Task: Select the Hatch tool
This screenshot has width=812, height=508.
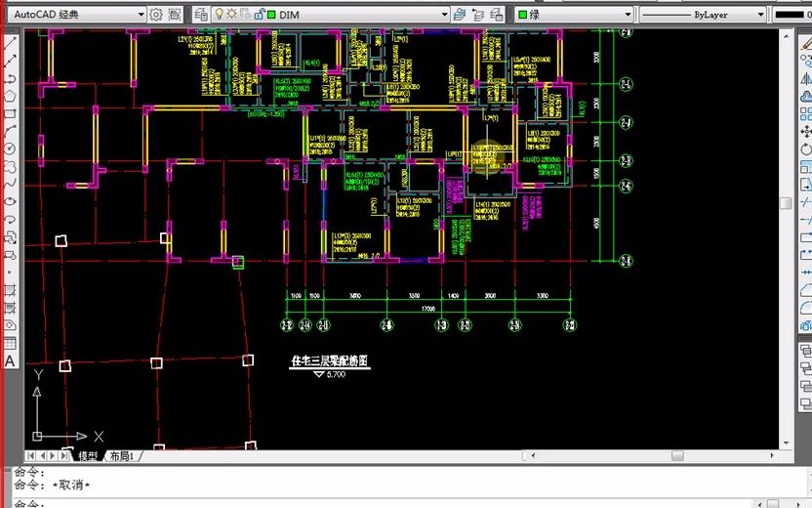Action: pyautogui.click(x=10, y=290)
